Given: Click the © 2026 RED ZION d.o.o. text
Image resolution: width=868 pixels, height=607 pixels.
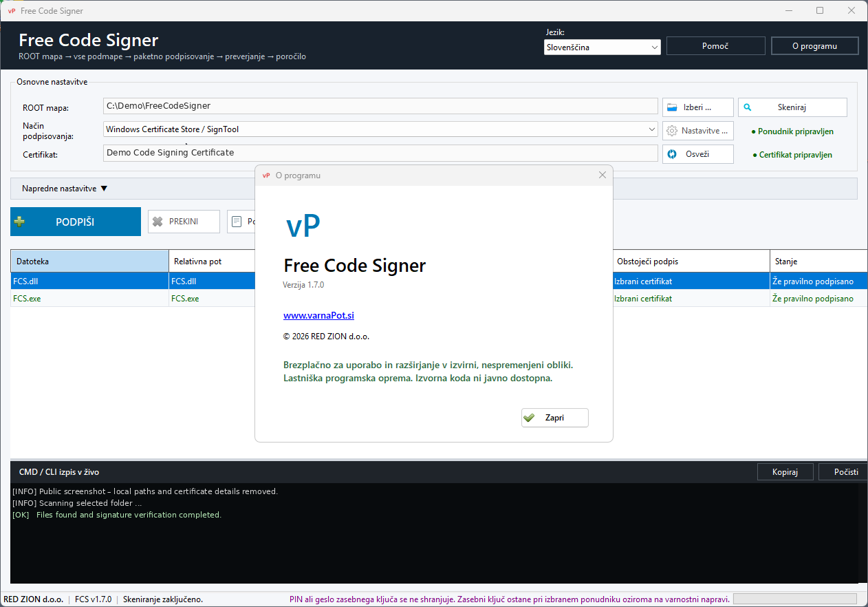Looking at the screenshot, I should [326, 337].
